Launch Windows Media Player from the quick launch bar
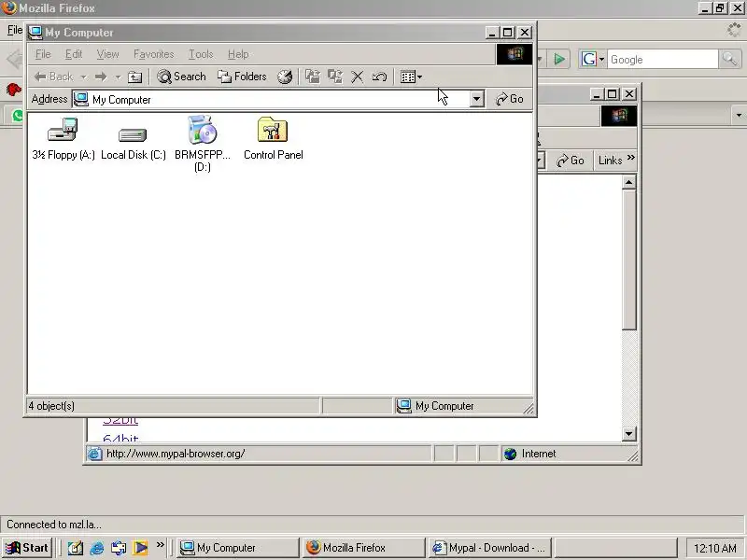747x560 pixels. pyautogui.click(x=140, y=548)
